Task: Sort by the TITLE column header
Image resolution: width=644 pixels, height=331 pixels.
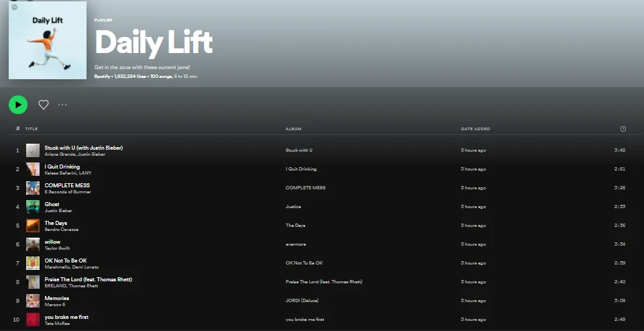Action: (32, 129)
